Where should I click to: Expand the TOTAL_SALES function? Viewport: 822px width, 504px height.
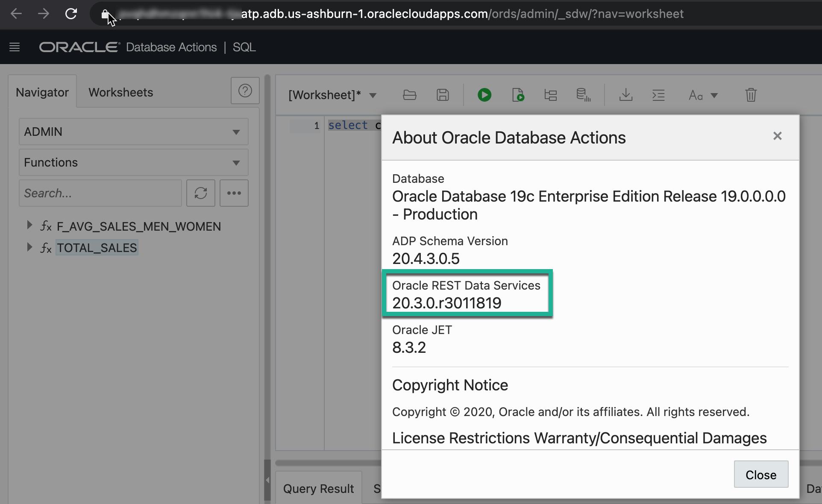[29, 247]
